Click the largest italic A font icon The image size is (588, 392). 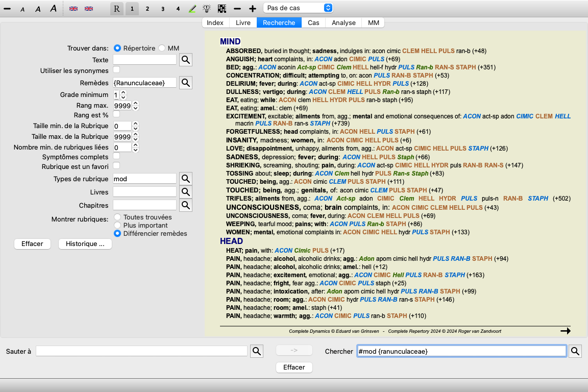[54, 8]
